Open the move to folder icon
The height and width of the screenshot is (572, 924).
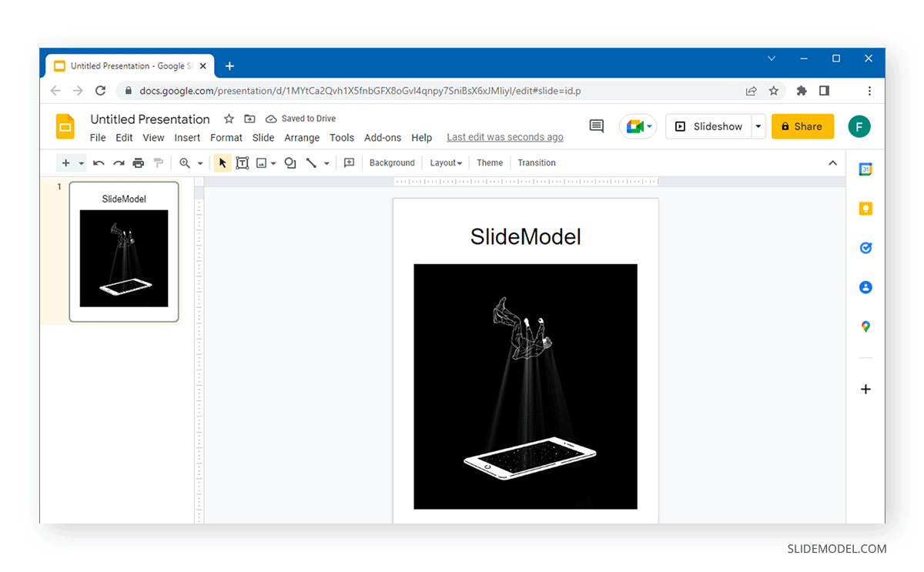(x=249, y=119)
